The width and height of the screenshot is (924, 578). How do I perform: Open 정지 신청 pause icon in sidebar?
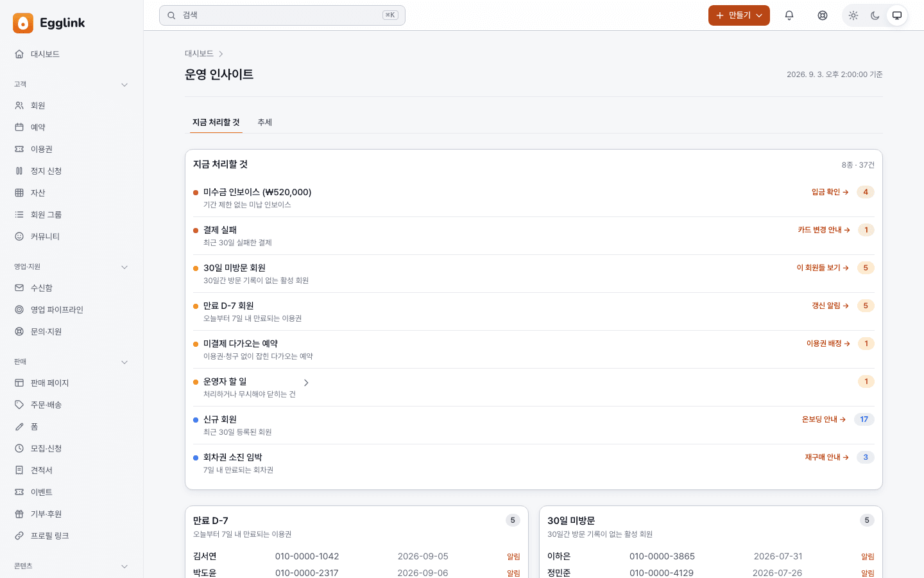pyautogui.click(x=19, y=171)
